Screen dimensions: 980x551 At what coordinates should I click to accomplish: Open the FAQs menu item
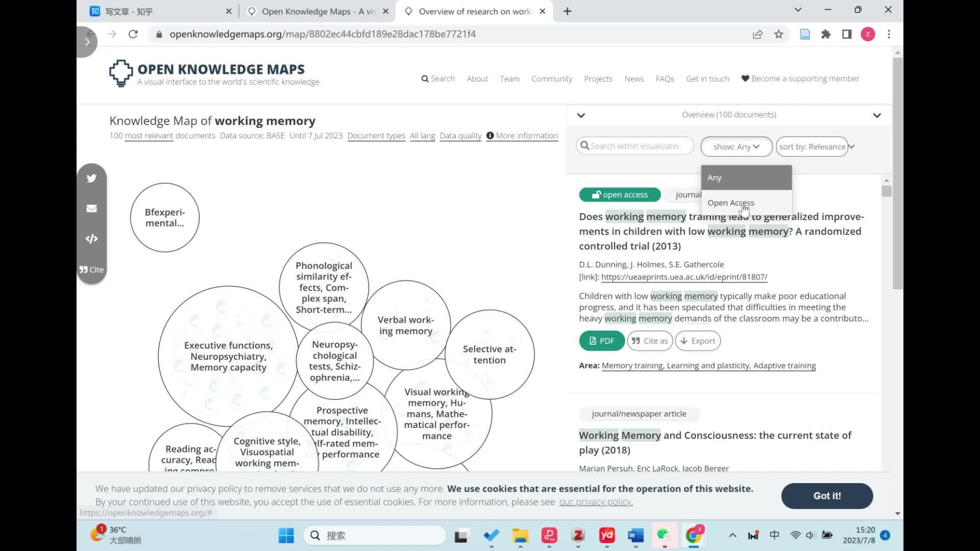pyautogui.click(x=665, y=79)
